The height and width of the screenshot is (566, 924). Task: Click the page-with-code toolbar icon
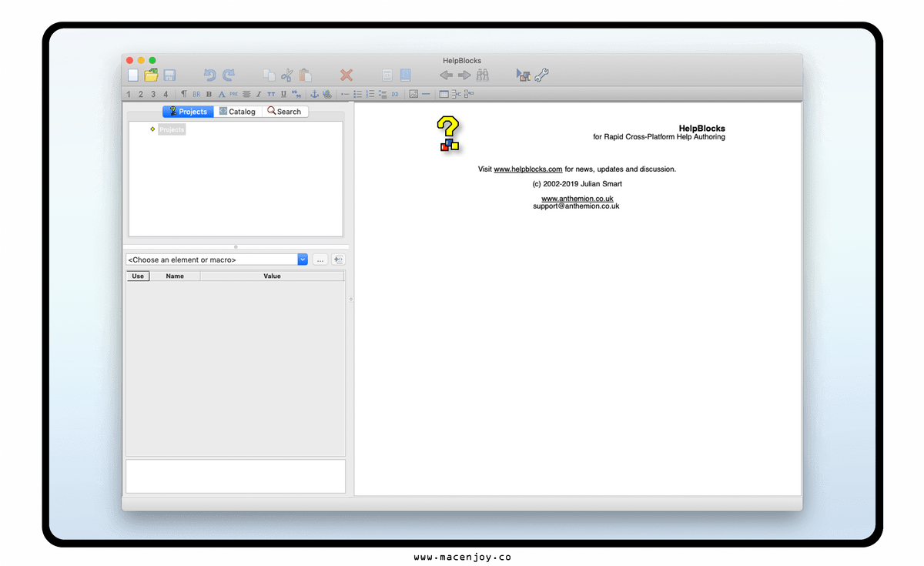[387, 75]
